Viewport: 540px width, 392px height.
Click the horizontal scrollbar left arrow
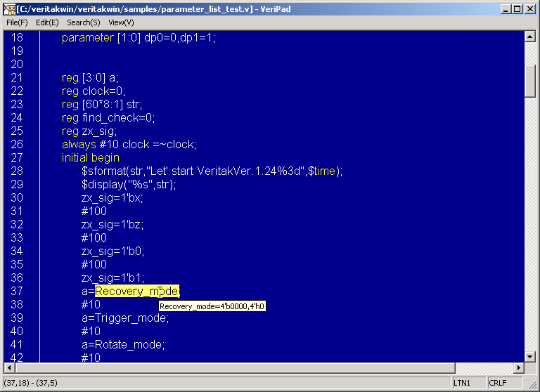tap(10, 368)
